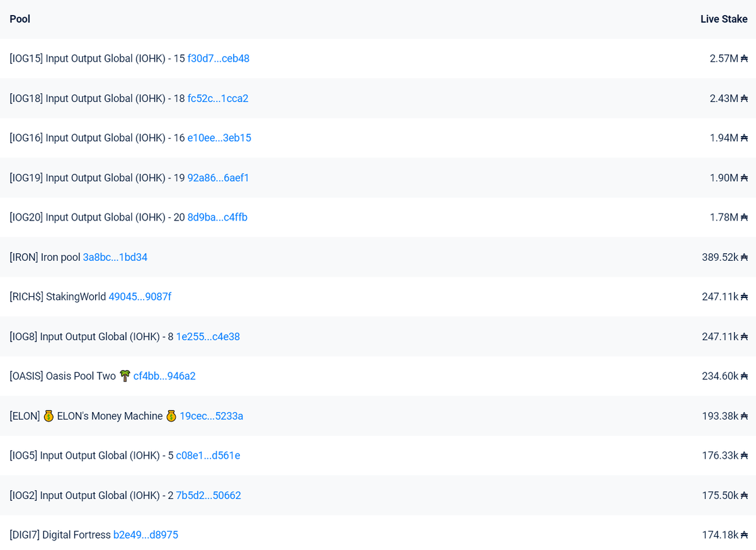This screenshot has height=550, width=756.
Task: Open Oasis Pool Two hash cf4bb...946a2
Action: [x=164, y=376]
